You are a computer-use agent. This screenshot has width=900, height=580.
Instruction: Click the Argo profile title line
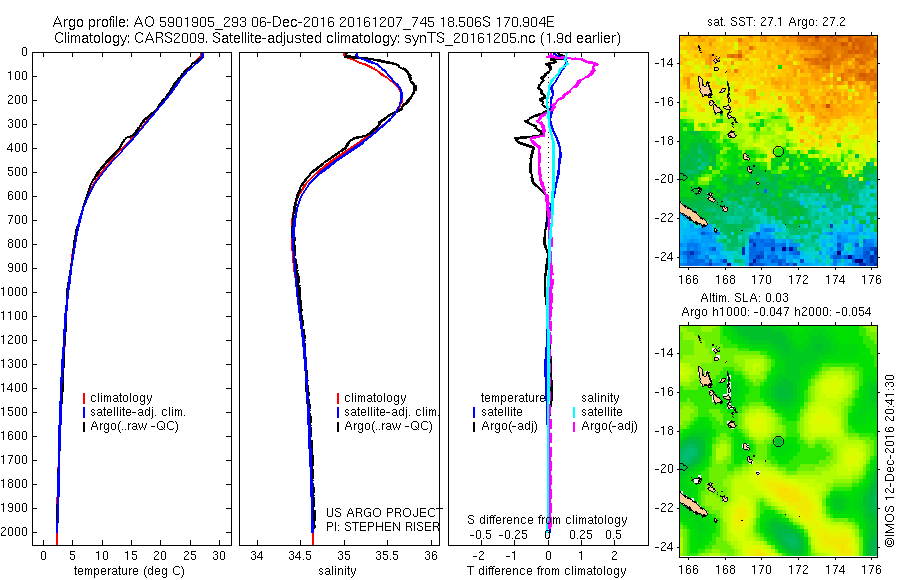click(x=303, y=22)
